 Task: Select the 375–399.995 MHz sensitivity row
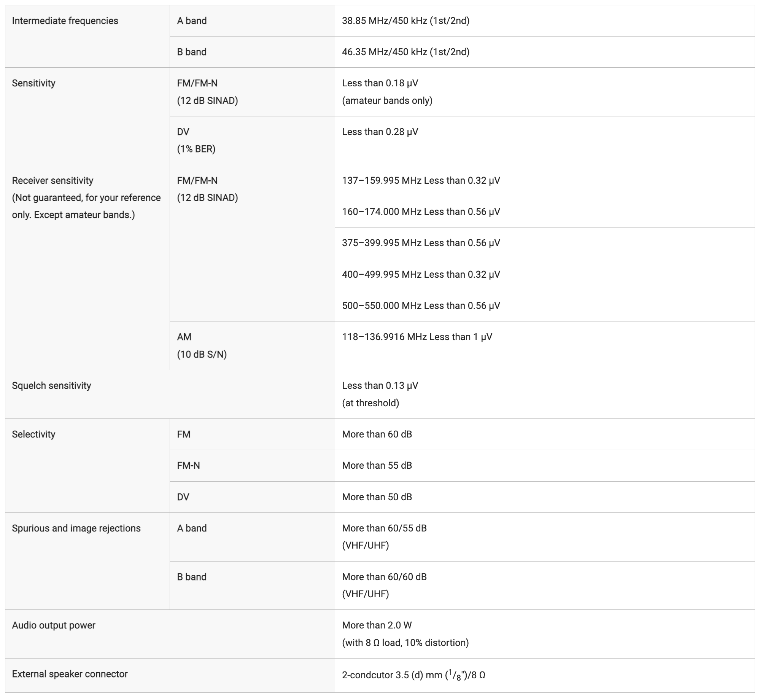545,243
